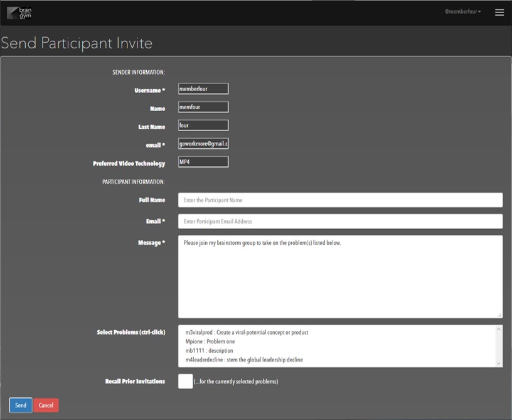Open the @memberfour account dropdown
The width and height of the screenshot is (512, 420).
click(462, 11)
